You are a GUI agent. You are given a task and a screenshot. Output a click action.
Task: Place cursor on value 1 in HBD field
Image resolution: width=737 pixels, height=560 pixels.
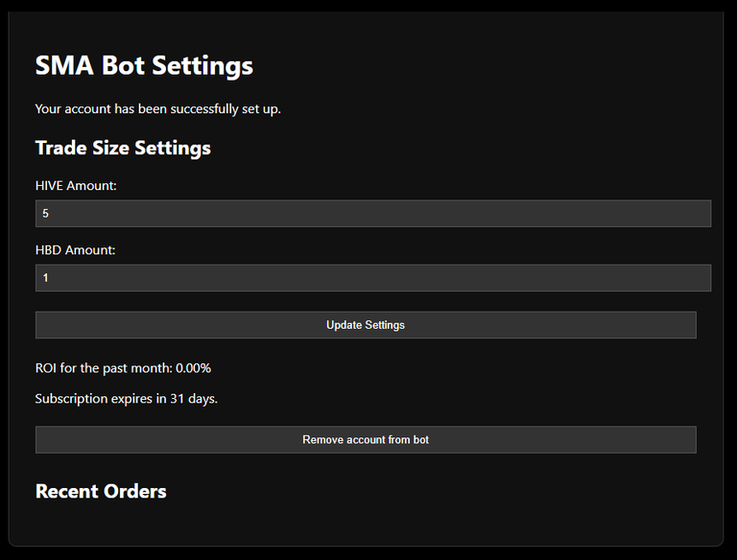click(x=46, y=278)
